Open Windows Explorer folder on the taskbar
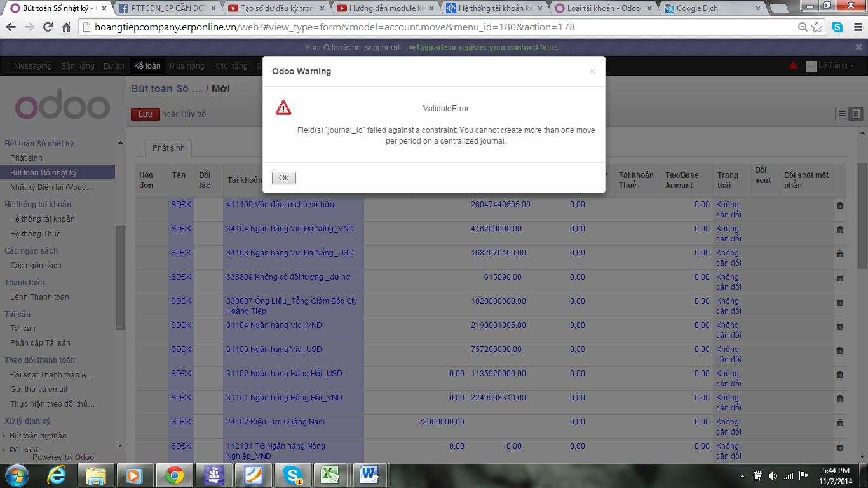 click(x=96, y=475)
